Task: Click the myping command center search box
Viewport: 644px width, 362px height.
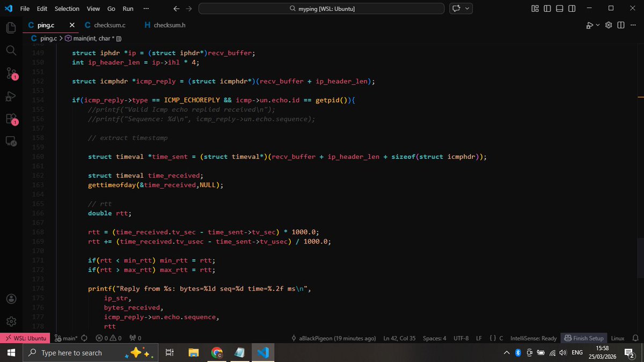Action: coord(321,9)
